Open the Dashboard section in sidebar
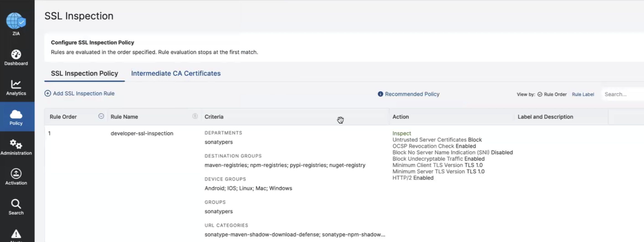Viewport: 644px width, 242px height. click(16, 58)
